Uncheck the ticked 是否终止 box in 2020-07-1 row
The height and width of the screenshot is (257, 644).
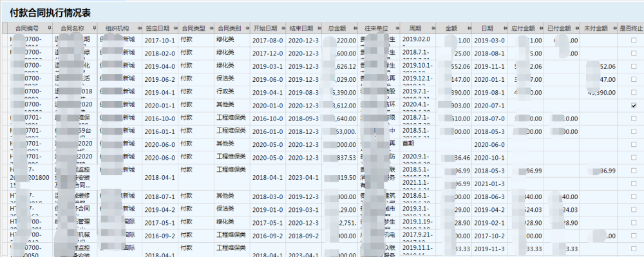(634, 106)
